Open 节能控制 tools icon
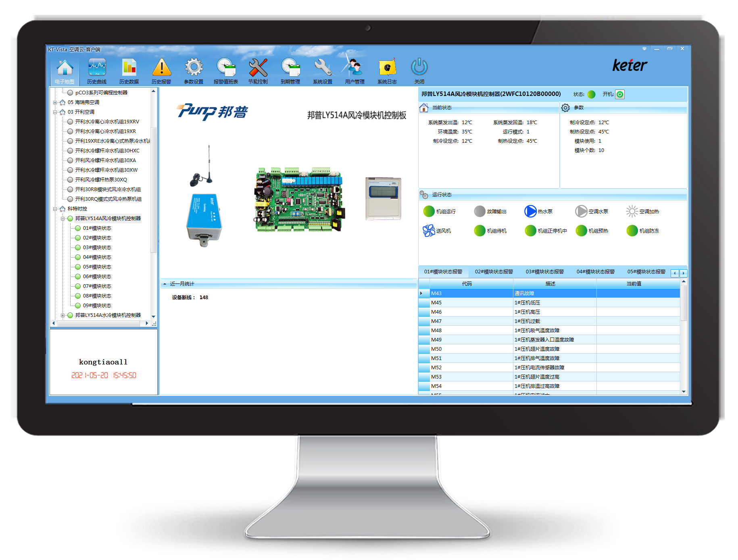 (258, 68)
